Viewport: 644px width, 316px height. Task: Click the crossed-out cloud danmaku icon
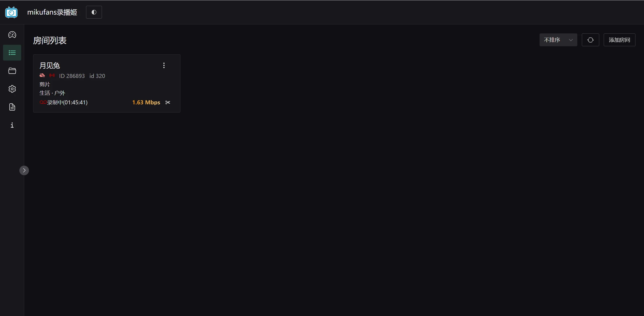[42, 75]
